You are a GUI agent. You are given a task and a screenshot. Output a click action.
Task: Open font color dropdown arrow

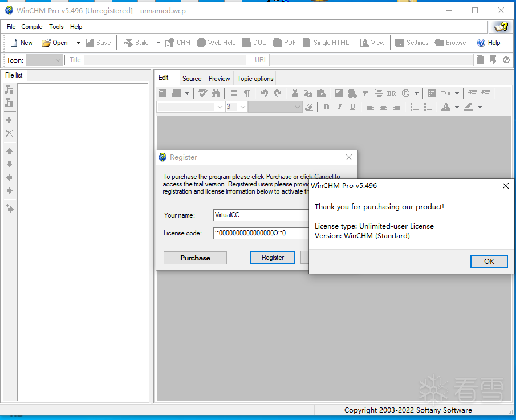pos(457,107)
